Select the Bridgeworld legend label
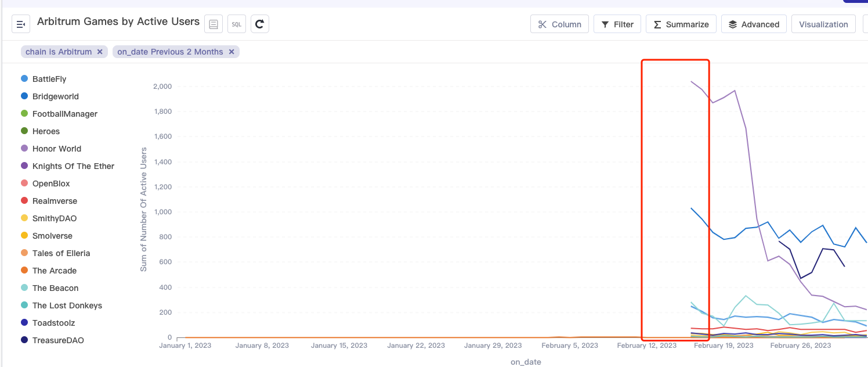The width and height of the screenshot is (868, 367). (55, 96)
